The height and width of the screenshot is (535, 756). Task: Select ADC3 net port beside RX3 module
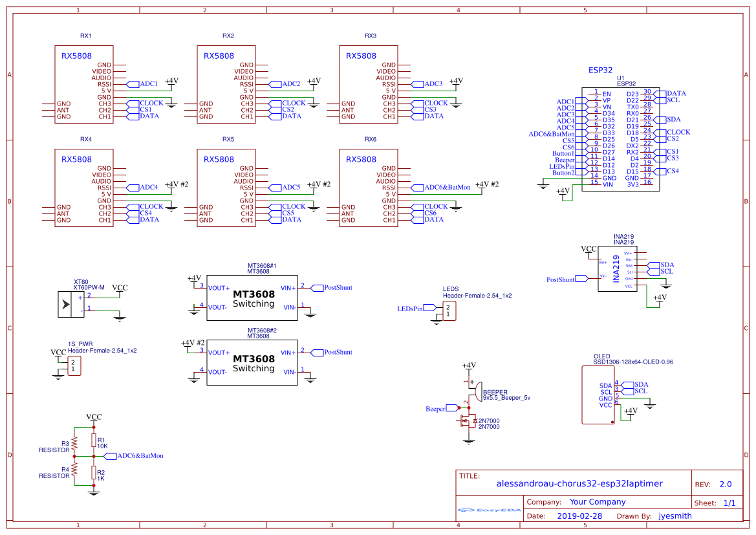tap(427, 84)
